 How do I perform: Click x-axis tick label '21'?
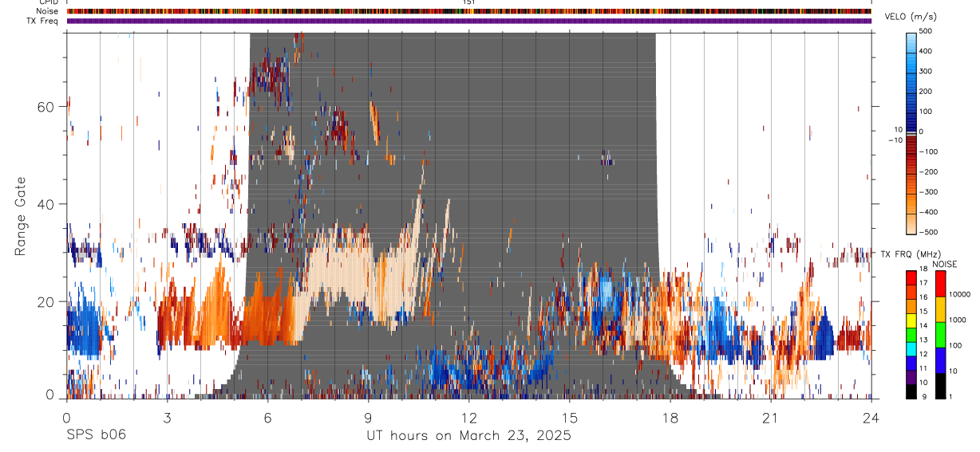[x=770, y=418]
